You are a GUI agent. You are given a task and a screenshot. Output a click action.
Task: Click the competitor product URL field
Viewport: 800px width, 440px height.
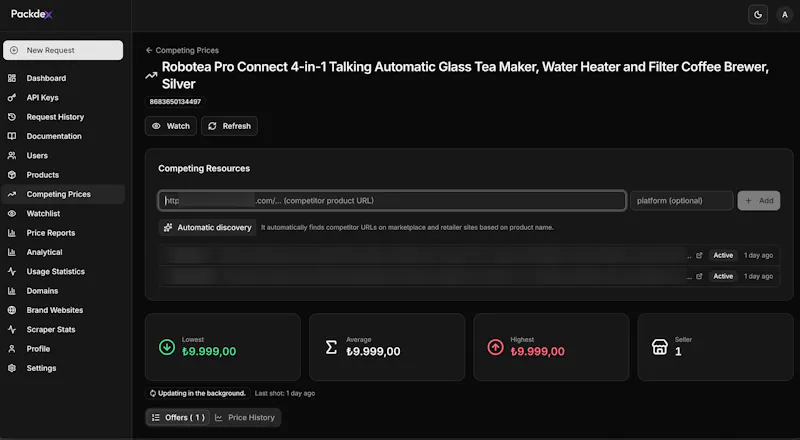pos(392,201)
